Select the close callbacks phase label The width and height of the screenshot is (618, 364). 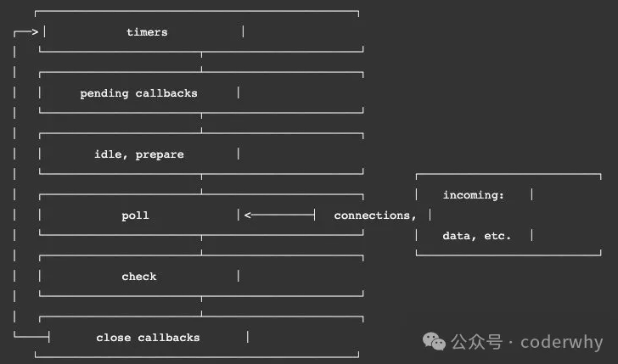click(148, 338)
